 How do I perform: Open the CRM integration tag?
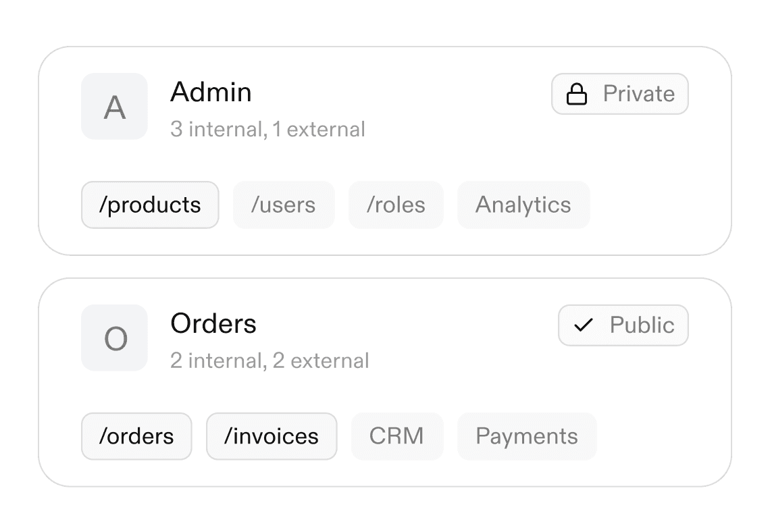(397, 436)
